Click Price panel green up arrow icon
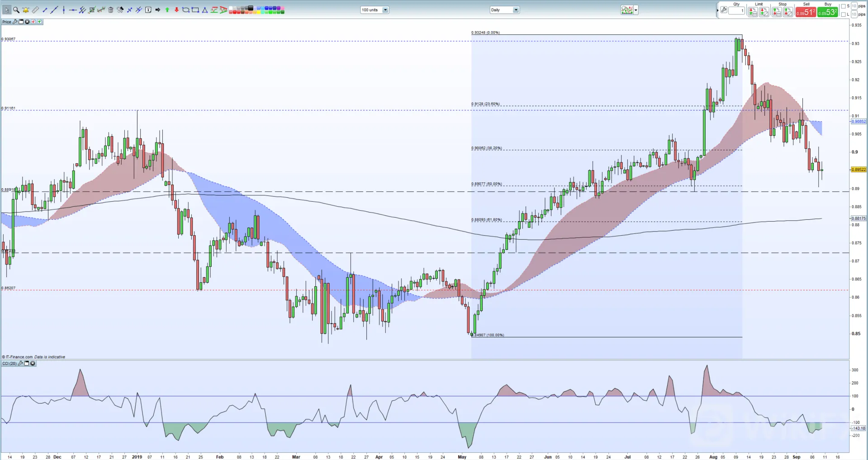Screen dimensions: 868x460 pyautogui.click(x=39, y=22)
